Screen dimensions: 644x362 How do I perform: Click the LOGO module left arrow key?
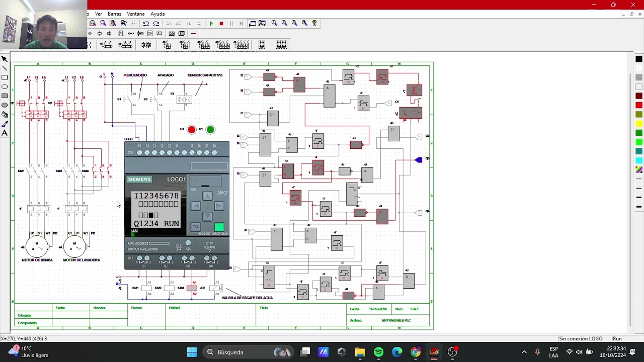[196, 206]
